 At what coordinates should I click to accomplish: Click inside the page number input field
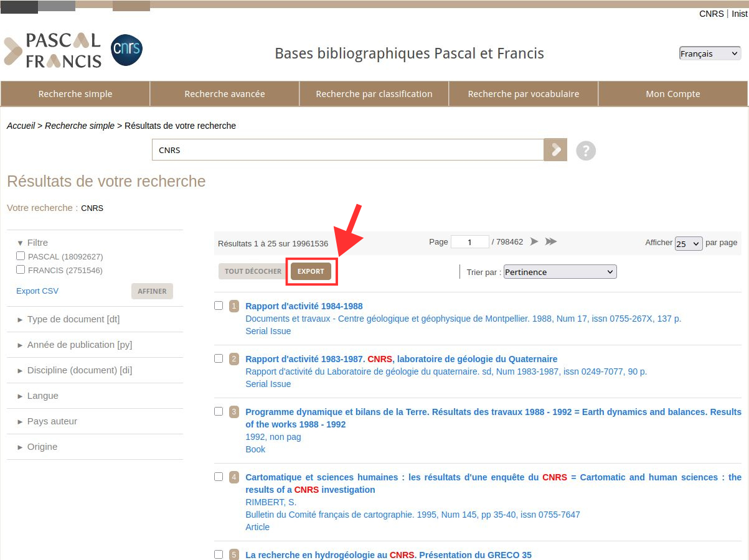[470, 241]
